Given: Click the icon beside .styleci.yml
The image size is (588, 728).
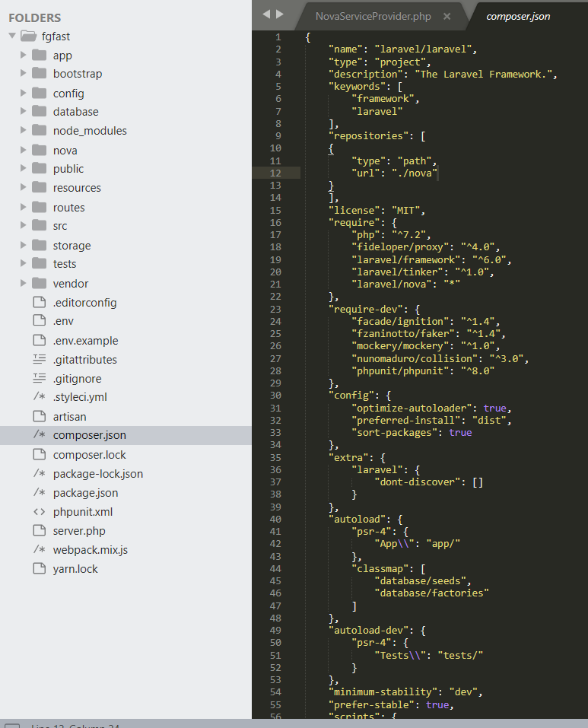Looking at the screenshot, I should [x=41, y=398].
